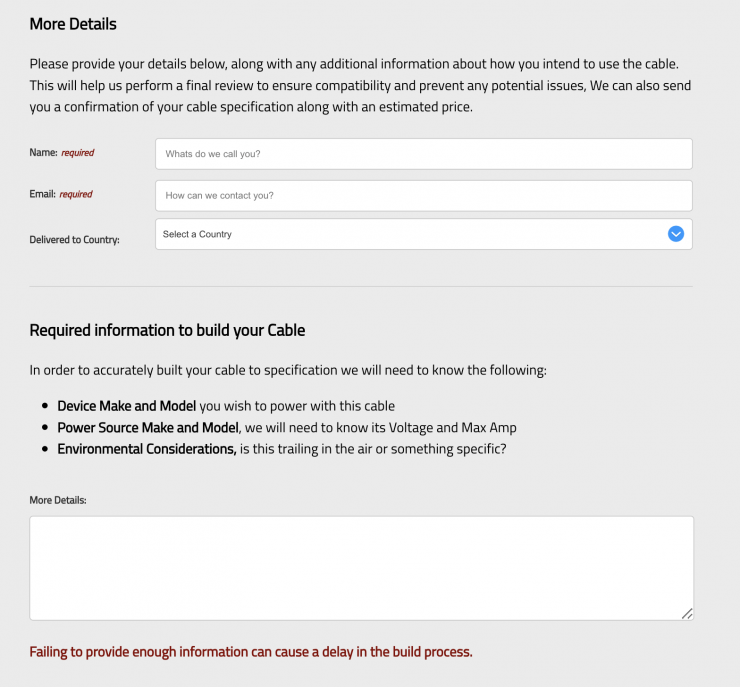Focus the Name field 'Whats do we call you?'

coord(424,154)
